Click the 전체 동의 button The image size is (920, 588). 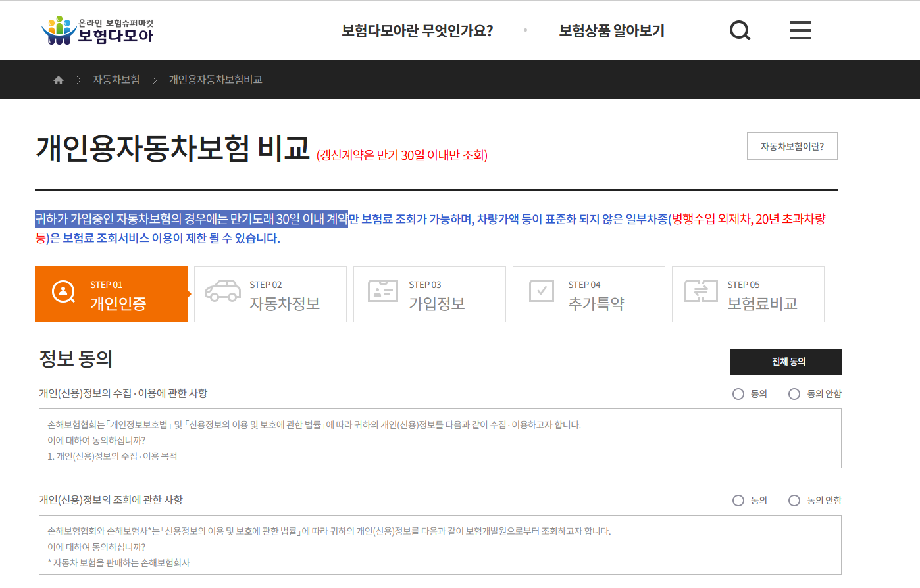786,361
